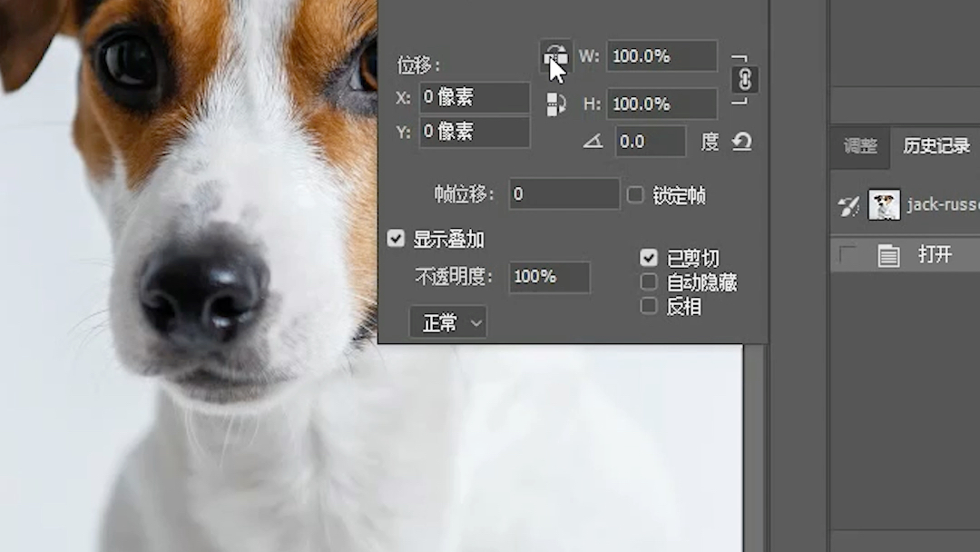Enable the 自动隐藏 checkbox
980x552 pixels.
click(649, 281)
